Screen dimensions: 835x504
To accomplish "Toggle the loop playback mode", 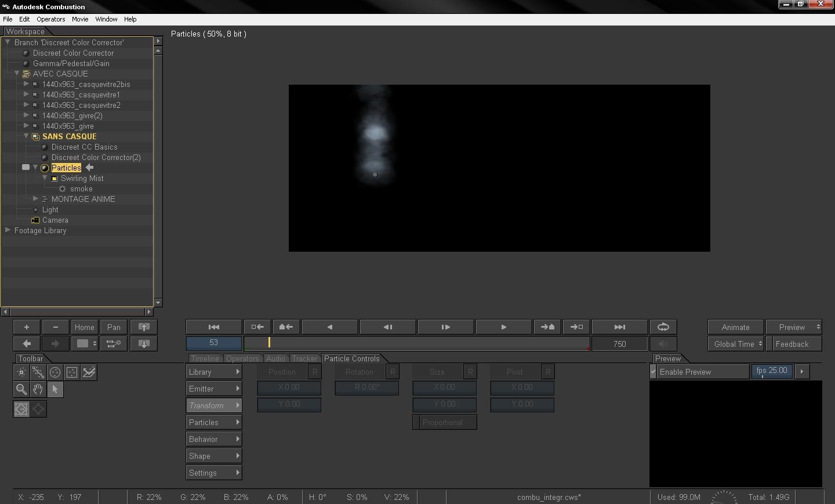I will pyautogui.click(x=663, y=327).
